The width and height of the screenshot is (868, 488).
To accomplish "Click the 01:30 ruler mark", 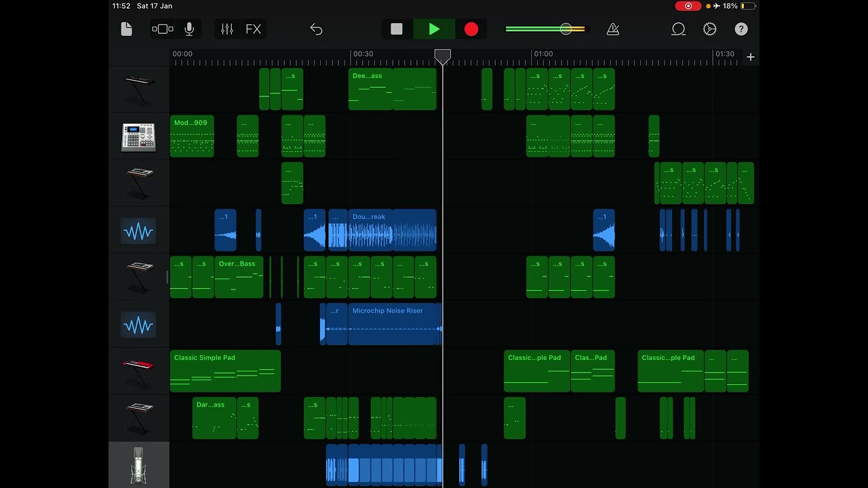I will point(725,54).
